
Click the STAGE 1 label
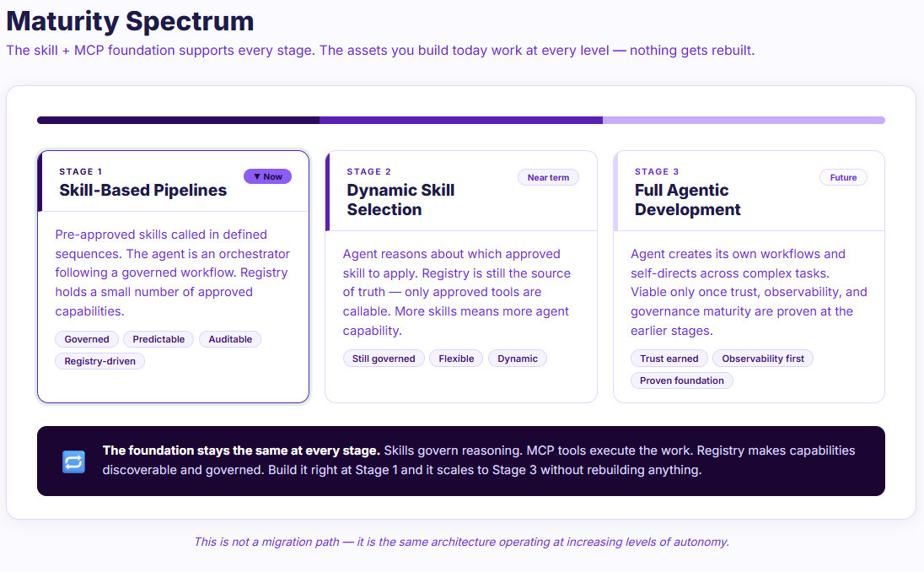click(x=81, y=171)
